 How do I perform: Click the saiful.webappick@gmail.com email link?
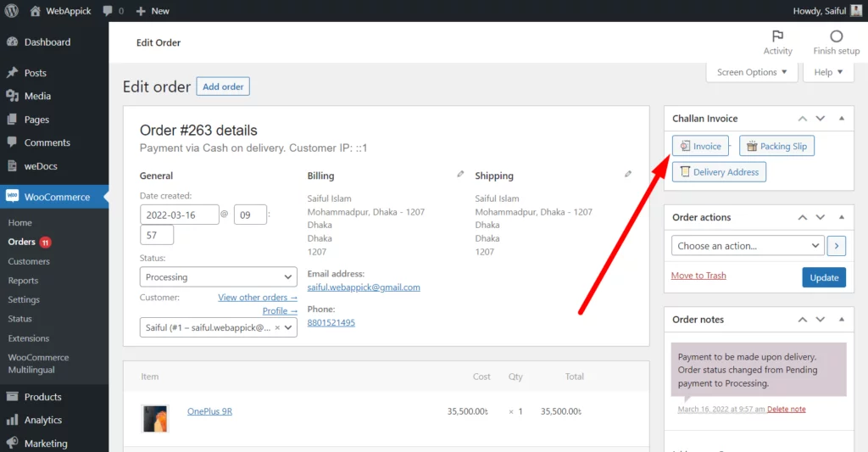(x=364, y=287)
